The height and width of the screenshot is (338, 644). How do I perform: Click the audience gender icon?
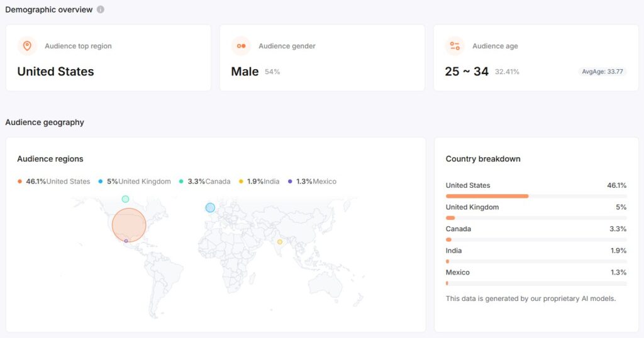(240, 46)
